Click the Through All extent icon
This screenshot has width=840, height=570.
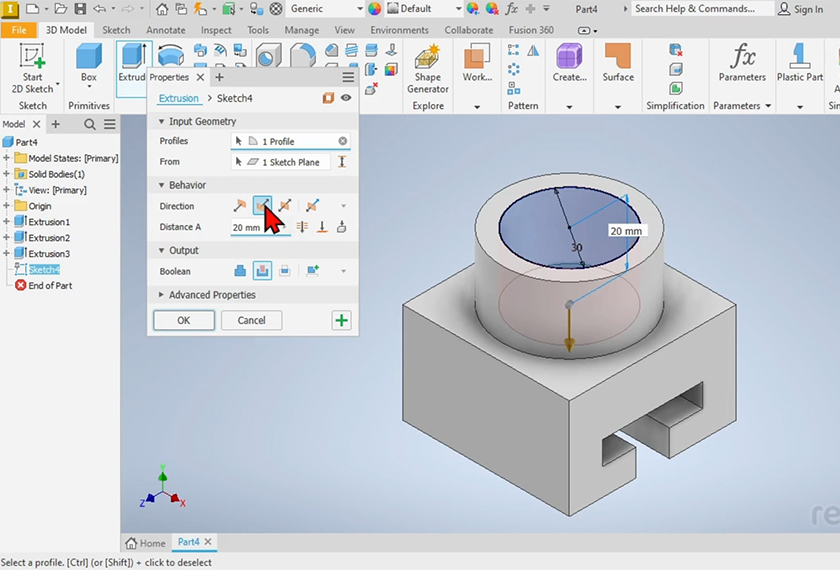point(302,228)
